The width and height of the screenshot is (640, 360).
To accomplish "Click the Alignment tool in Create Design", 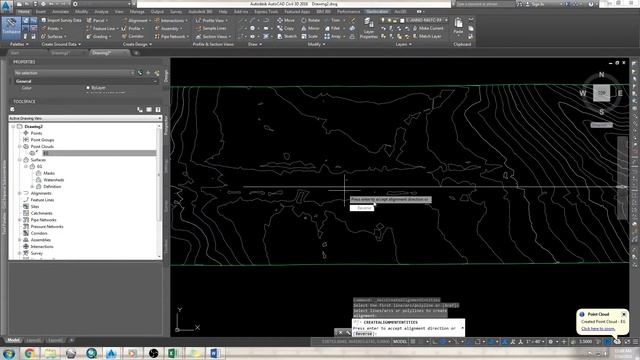I will point(136,20).
